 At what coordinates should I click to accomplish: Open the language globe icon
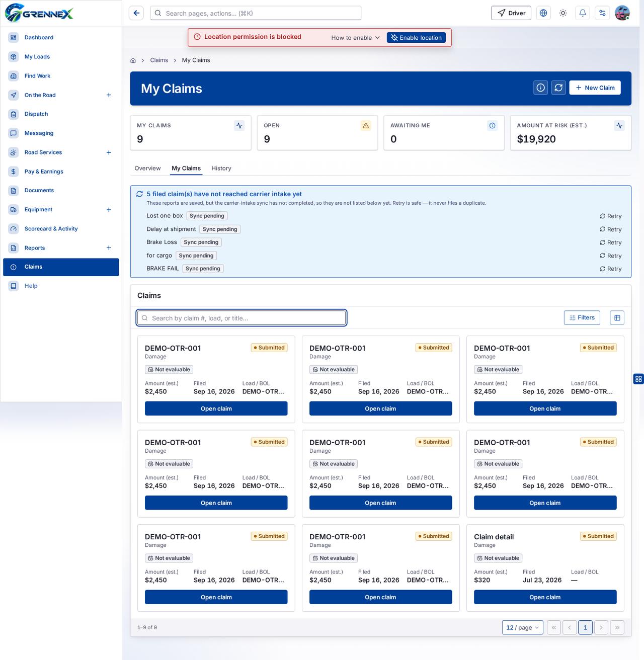[543, 13]
